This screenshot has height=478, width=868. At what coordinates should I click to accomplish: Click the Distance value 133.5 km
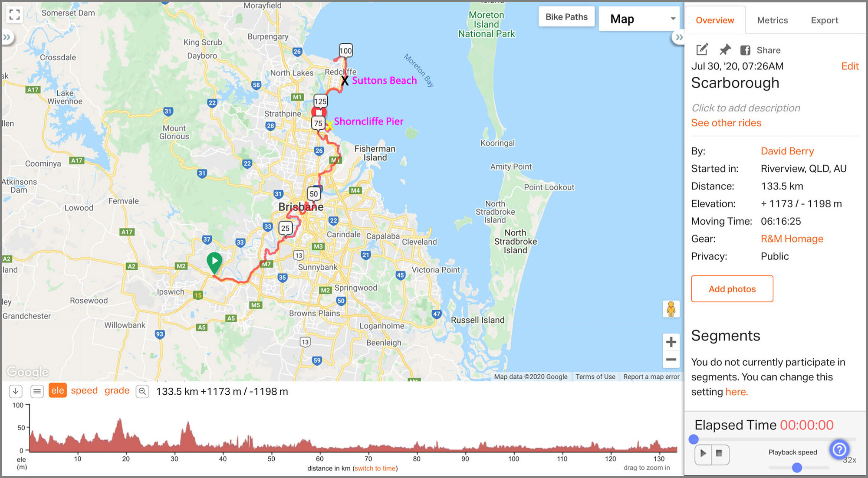point(782,186)
